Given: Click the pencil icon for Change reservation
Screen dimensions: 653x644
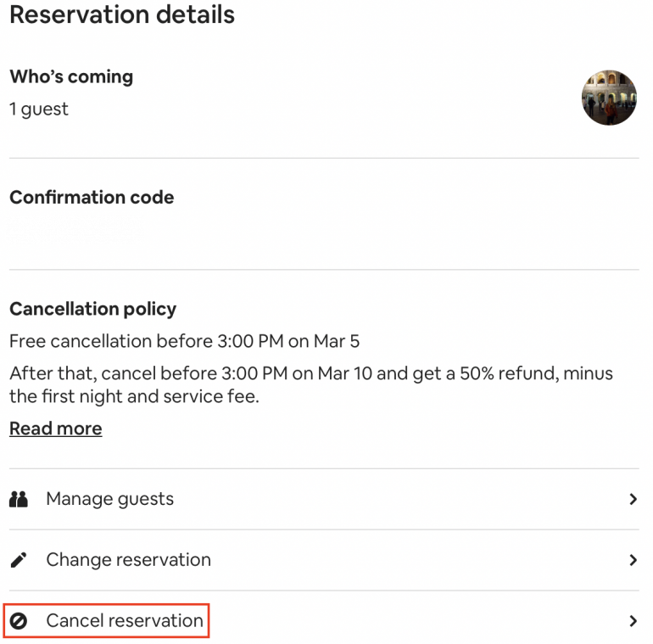Looking at the screenshot, I should [18, 560].
